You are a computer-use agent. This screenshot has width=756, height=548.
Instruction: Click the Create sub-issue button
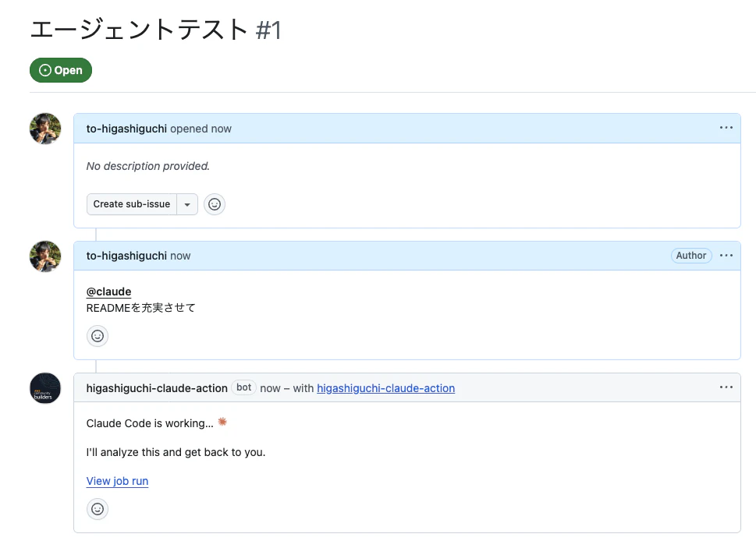pyautogui.click(x=131, y=203)
